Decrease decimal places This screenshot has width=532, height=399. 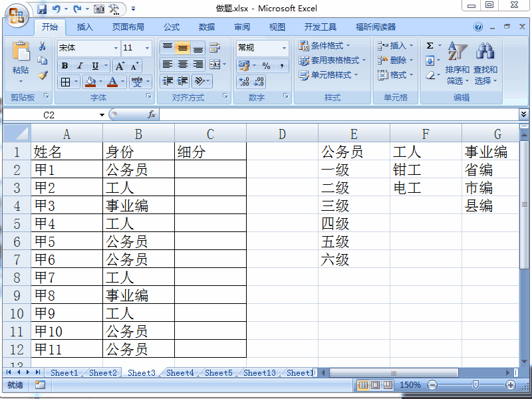(x=259, y=82)
